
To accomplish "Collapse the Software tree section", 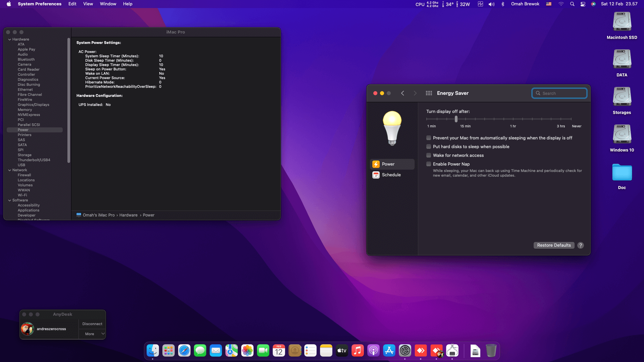I will point(10,200).
